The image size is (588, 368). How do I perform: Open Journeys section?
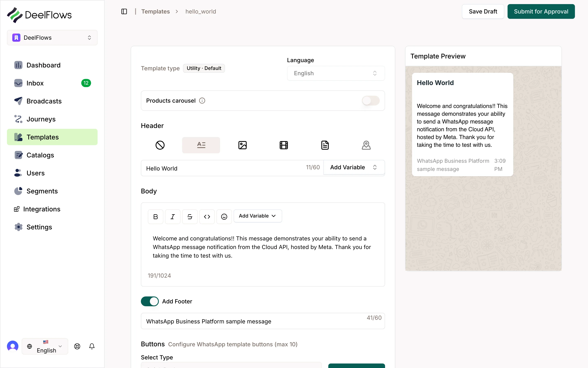click(52, 119)
